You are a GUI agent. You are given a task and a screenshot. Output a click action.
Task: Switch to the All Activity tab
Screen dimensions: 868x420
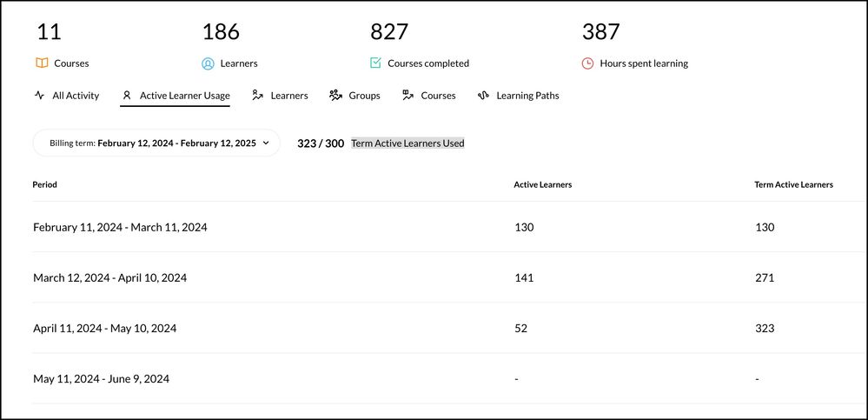pos(76,96)
